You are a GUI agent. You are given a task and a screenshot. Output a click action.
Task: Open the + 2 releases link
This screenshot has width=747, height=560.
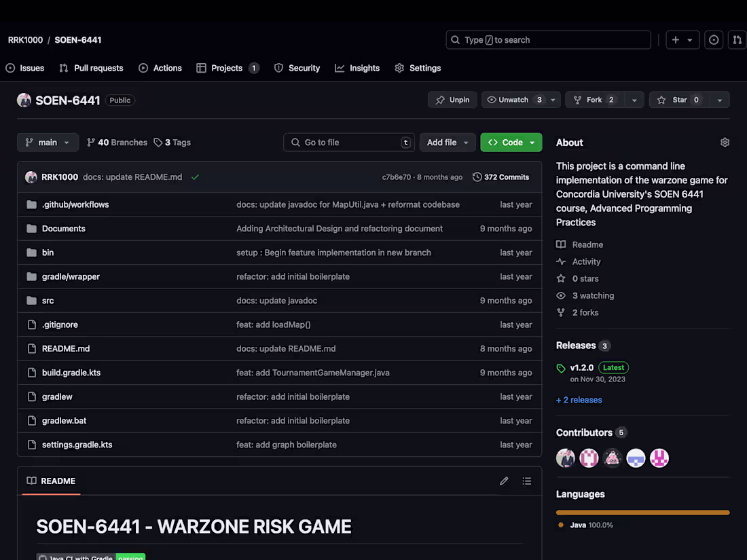[x=579, y=400]
